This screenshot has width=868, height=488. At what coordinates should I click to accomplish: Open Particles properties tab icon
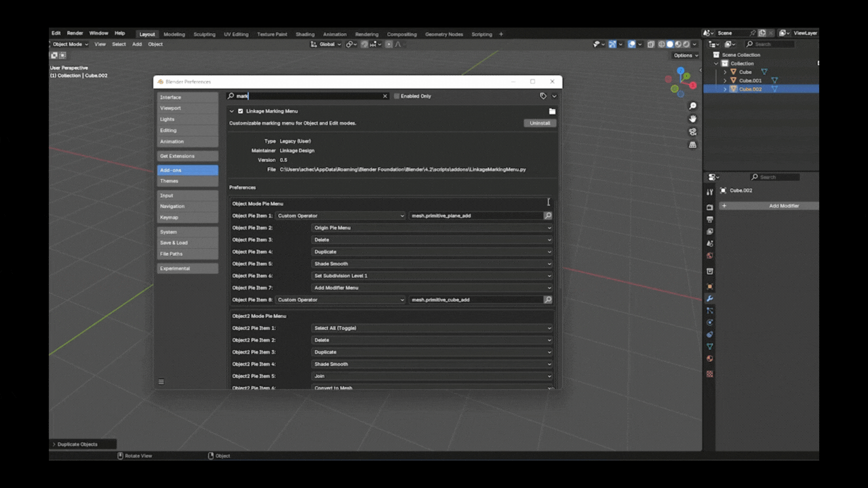(x=710, y=310)
